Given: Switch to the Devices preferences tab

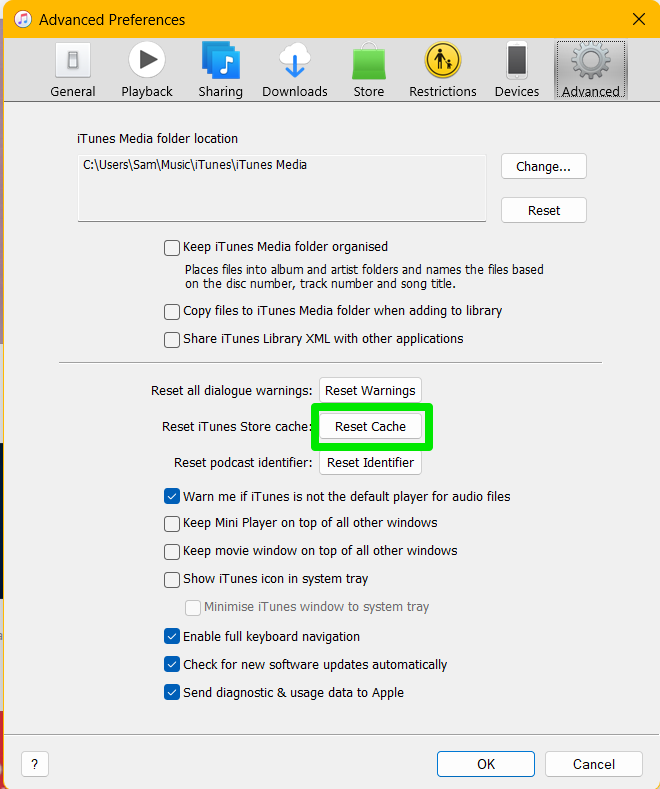Looking at the screenshot, I should tap(517, 70).
